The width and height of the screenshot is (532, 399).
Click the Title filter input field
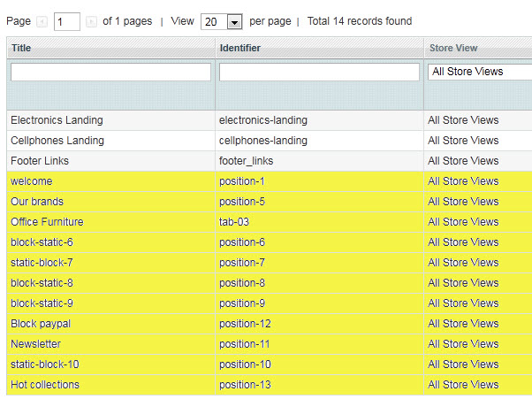(111, 72)
